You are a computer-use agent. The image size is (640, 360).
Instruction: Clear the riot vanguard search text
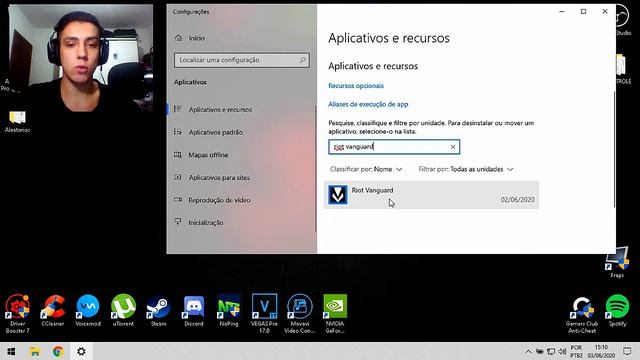pos(453,147)
